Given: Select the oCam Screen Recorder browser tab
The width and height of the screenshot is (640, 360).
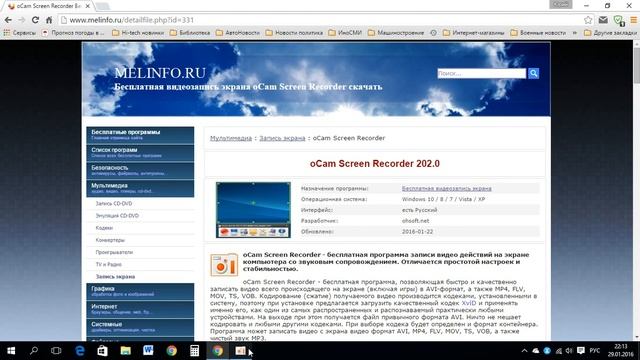Looking at the screenshot, I should tap(48, 6).
